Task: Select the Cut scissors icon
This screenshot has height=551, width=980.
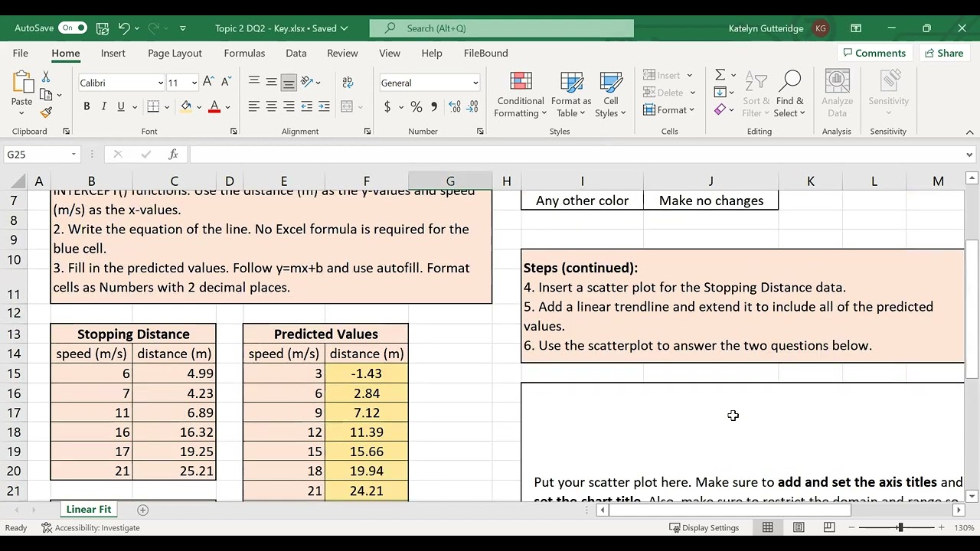Action: pyautogui.click(x=46, y=77)
